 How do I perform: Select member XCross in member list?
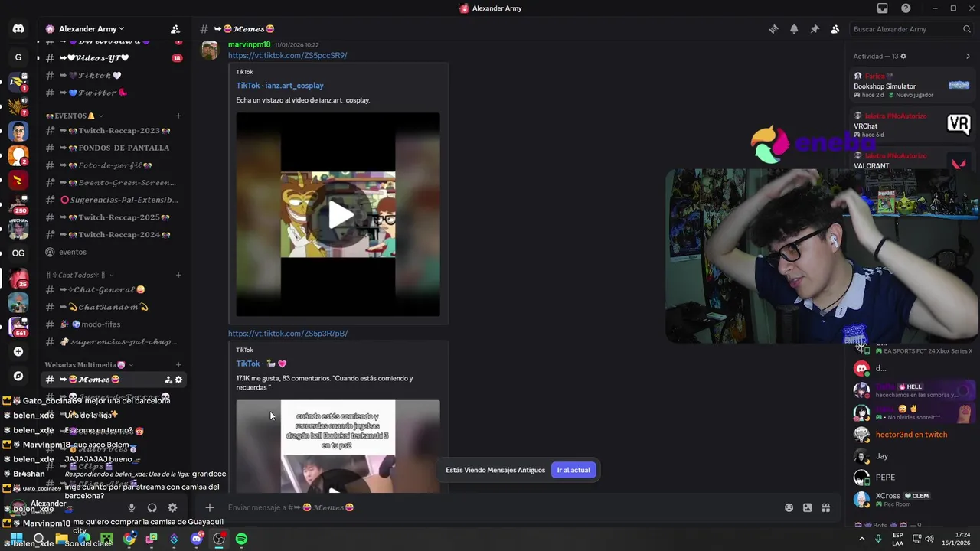(912, 500)
